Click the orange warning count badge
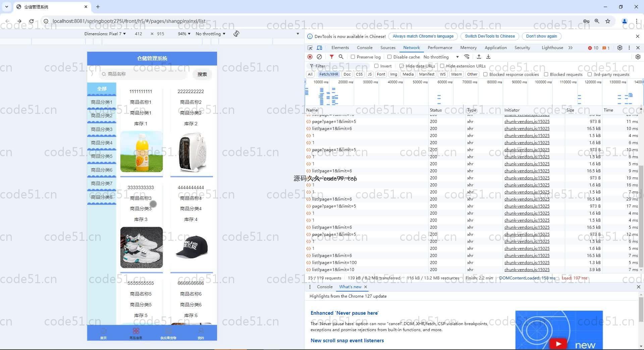Viewport: 644px width, 350px height. 606,48
